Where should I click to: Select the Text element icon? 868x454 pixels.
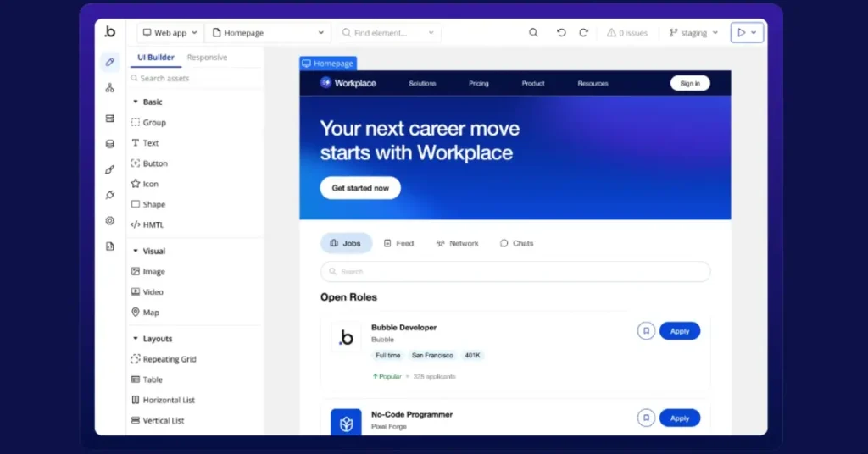[135, 142]
